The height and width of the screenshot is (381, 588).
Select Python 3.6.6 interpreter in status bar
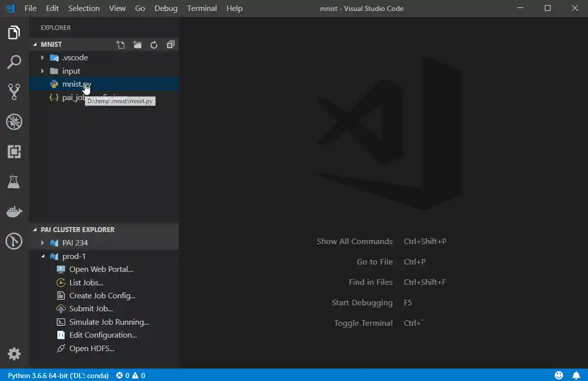tap(58, 376)
